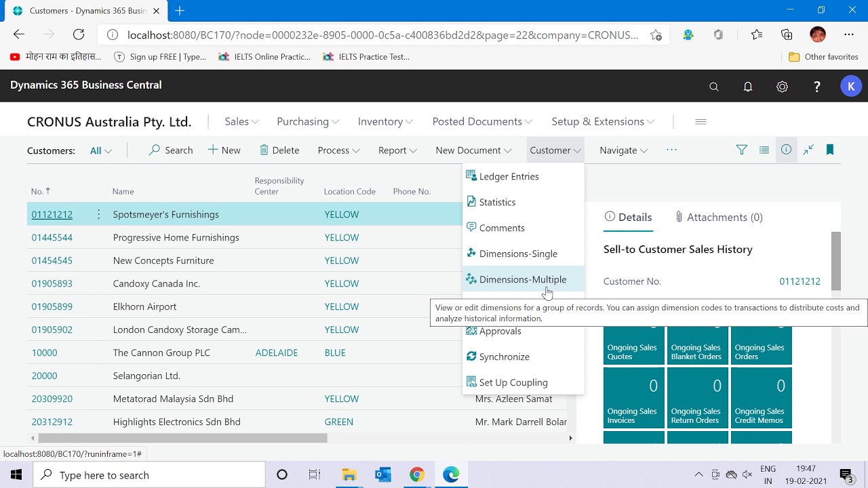
Task: Open Outlook from the taskbar
Action: [383, 475]
